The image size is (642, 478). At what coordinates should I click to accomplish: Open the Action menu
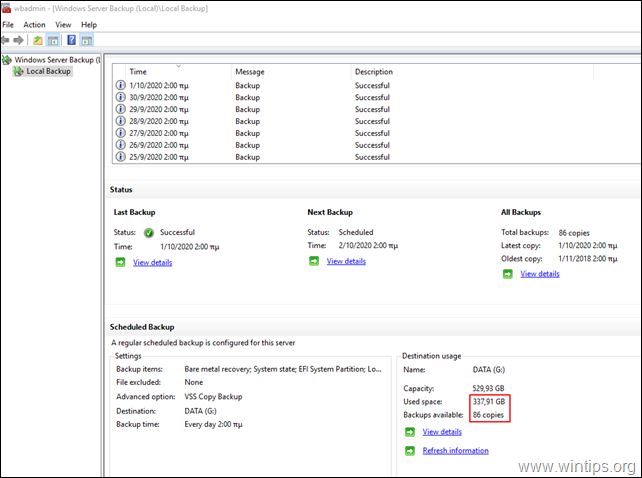click(x=34, y=24)
